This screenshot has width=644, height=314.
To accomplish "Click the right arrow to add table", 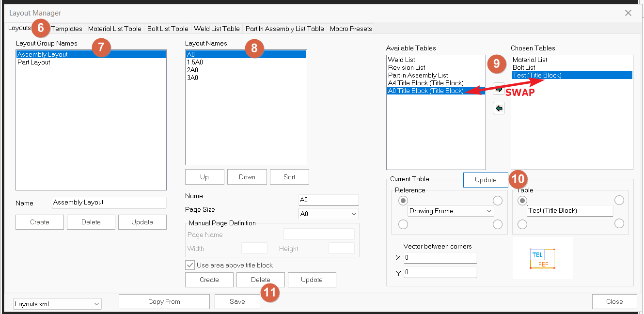I will (x=499, y=89).
